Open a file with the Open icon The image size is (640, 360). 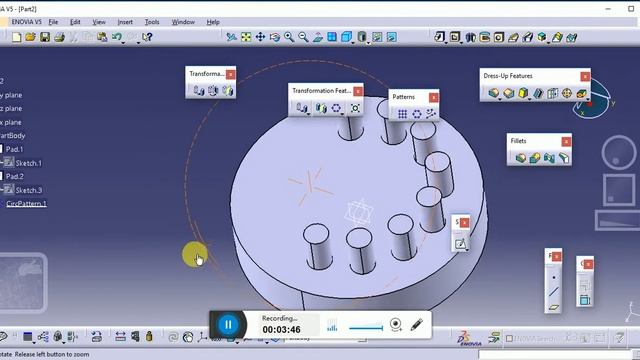(31, 37)
